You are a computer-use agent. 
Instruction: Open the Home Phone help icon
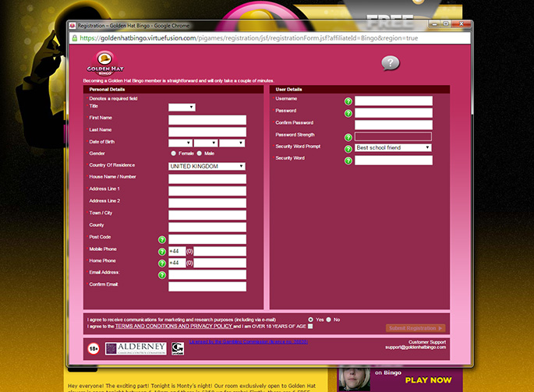pos(162,263)
